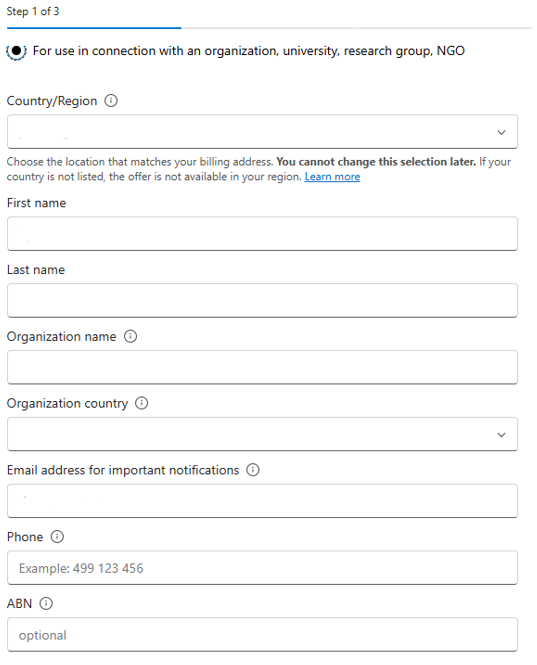
Task: Focus the Organization name field
Action: [262, 367]
